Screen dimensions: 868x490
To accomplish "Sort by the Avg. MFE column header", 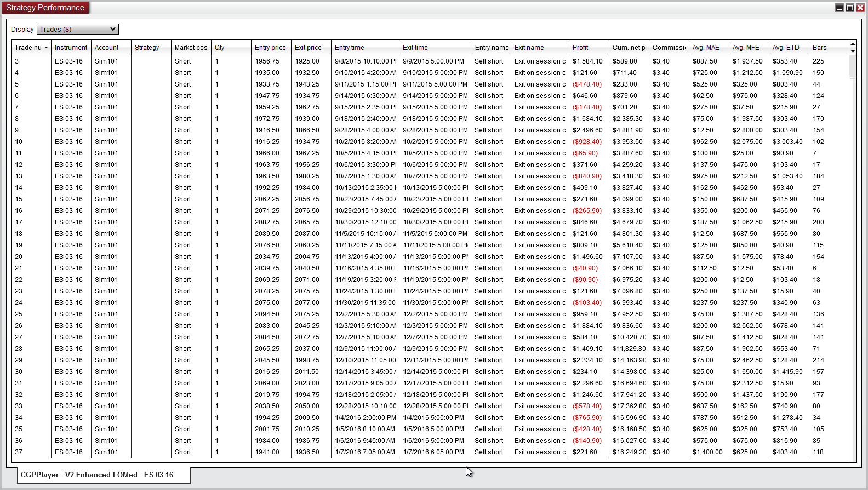I will [x=749, y=48].
